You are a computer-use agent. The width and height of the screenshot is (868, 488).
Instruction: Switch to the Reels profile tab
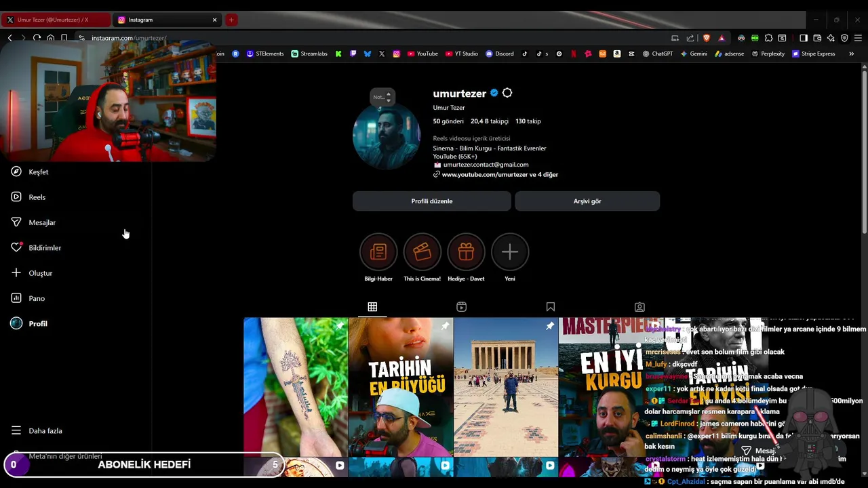(x=461, y=307)
